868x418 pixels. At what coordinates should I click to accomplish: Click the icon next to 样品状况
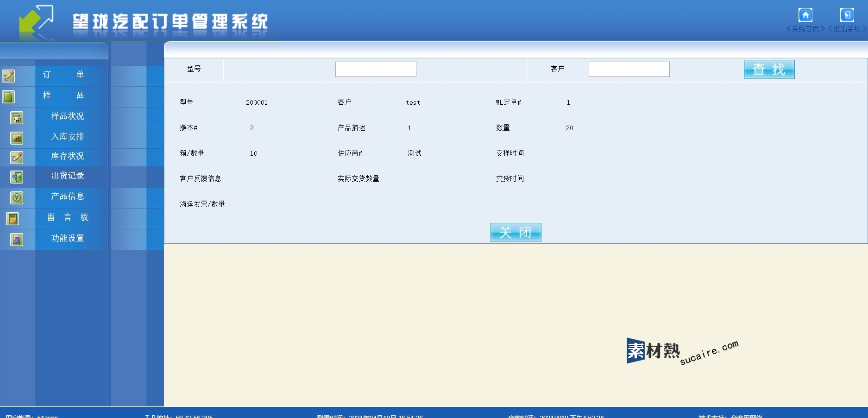pos(17,118)
